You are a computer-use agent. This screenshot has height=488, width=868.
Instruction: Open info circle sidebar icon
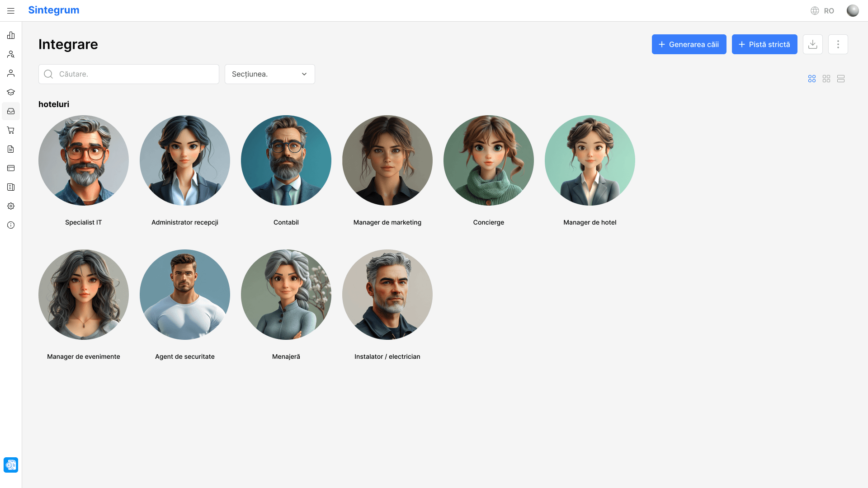point(11,225)
